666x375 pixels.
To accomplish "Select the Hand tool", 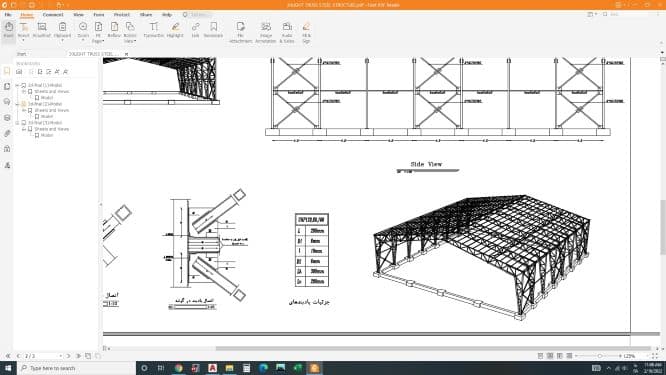I will coord(8,30).
